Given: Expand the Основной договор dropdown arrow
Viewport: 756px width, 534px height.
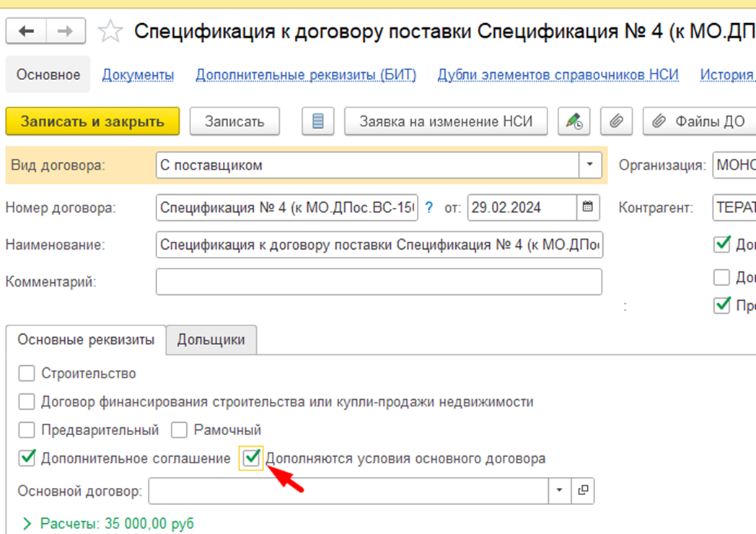Looking at the screenshot, I should [x=559, y=491].
